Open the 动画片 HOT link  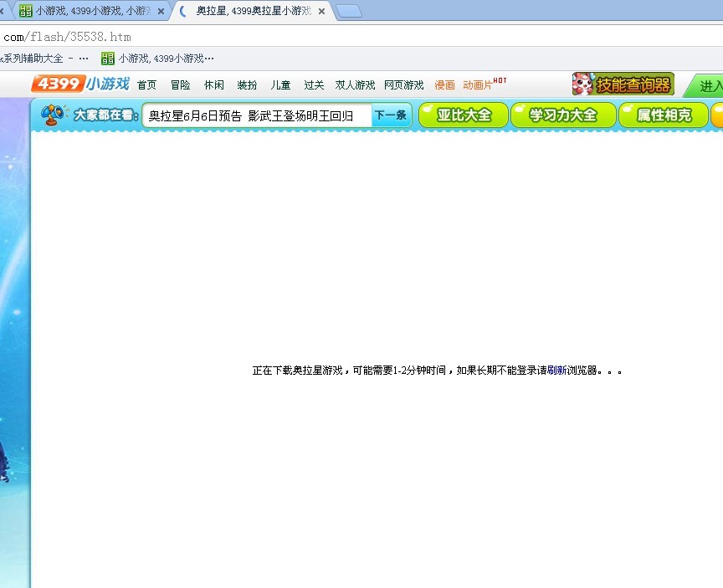point(480,85)
